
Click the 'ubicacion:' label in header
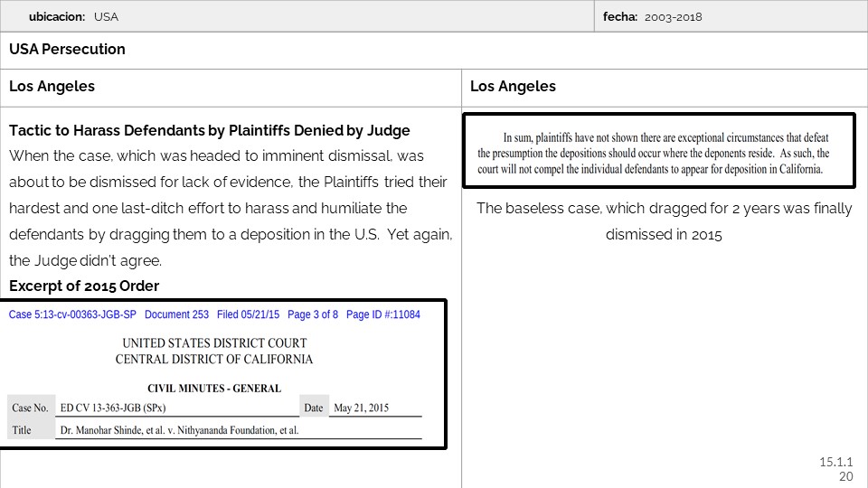click(x=57, y=16)
